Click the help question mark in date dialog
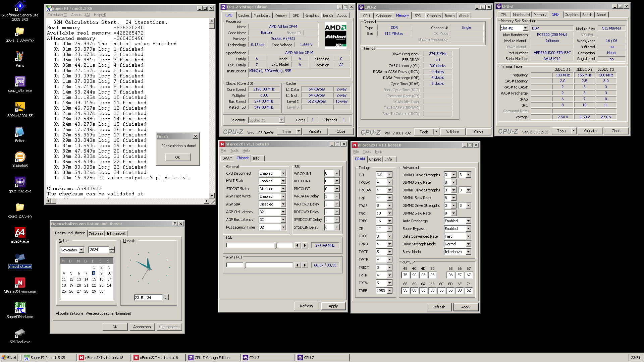The width and height of the screenshot is (644, 362). (175, 224)
